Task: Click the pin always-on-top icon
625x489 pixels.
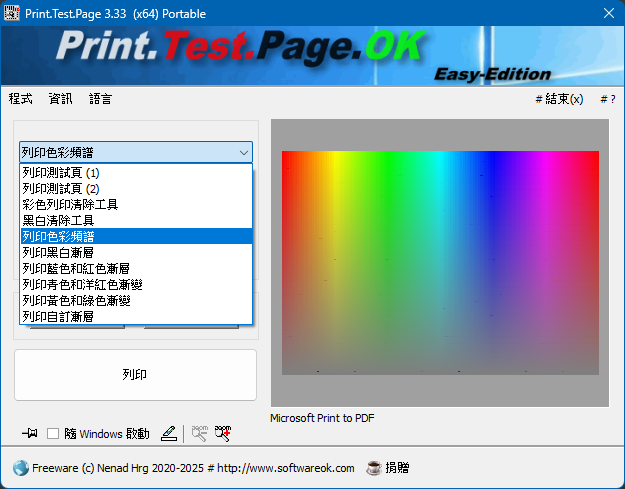Action: coord(29,433)
